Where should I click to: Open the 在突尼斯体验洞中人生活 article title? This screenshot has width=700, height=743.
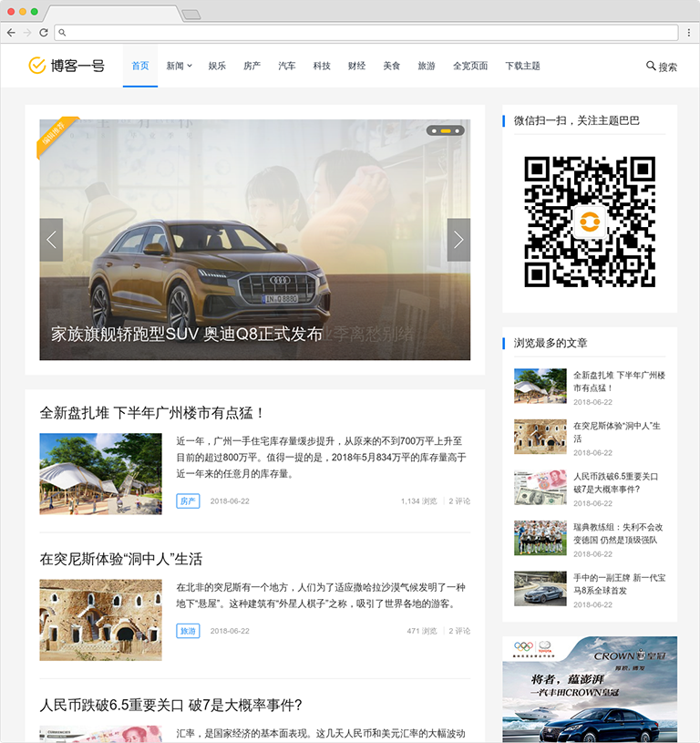(x=121, y=559)
